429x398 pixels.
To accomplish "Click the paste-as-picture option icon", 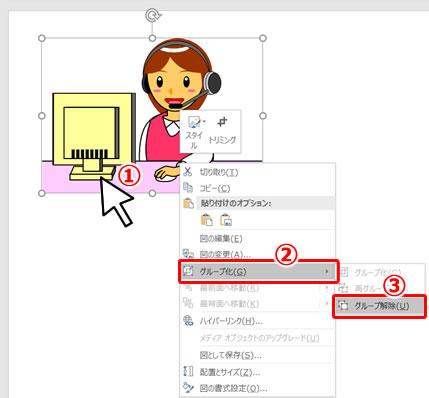I will [x=226, y=220].
